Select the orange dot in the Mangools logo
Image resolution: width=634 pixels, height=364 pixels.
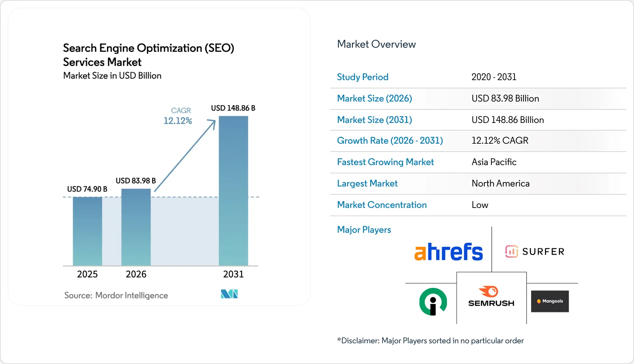coord(540,300)
